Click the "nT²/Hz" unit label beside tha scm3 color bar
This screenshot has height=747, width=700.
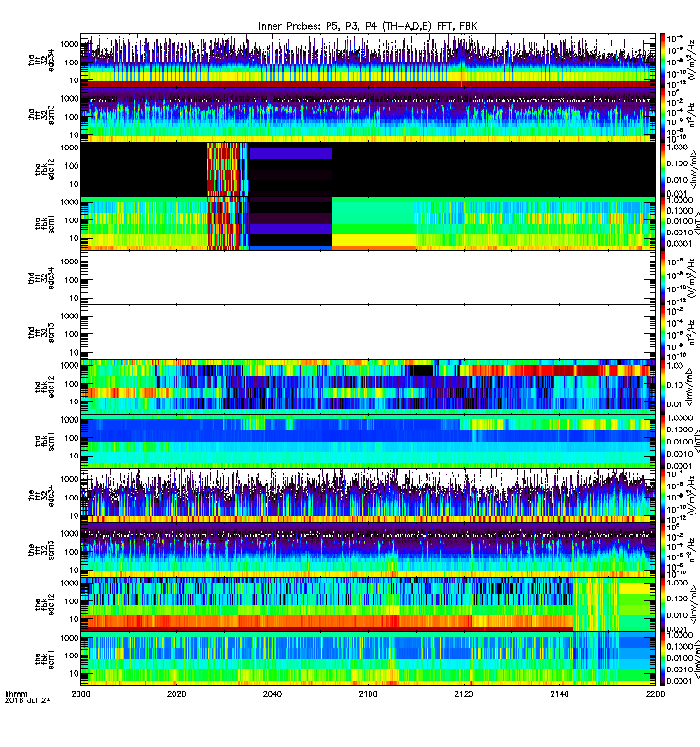click(x=693, y=115)
